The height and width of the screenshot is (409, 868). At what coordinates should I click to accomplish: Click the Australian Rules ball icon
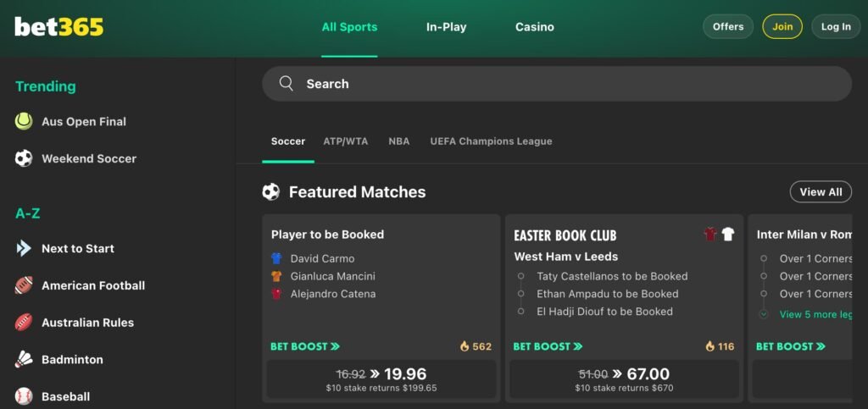(24, 323)
